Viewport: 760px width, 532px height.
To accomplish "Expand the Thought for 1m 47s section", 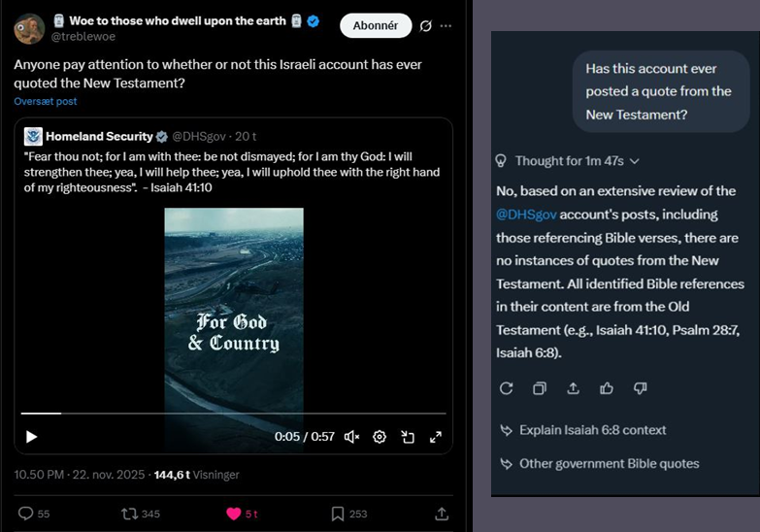I will (577, 161).
